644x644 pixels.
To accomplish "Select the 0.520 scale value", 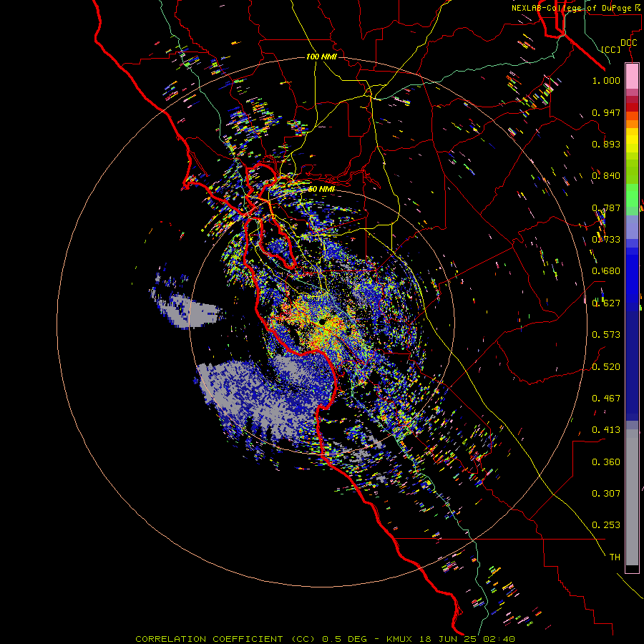I will (x=606, y=367).
